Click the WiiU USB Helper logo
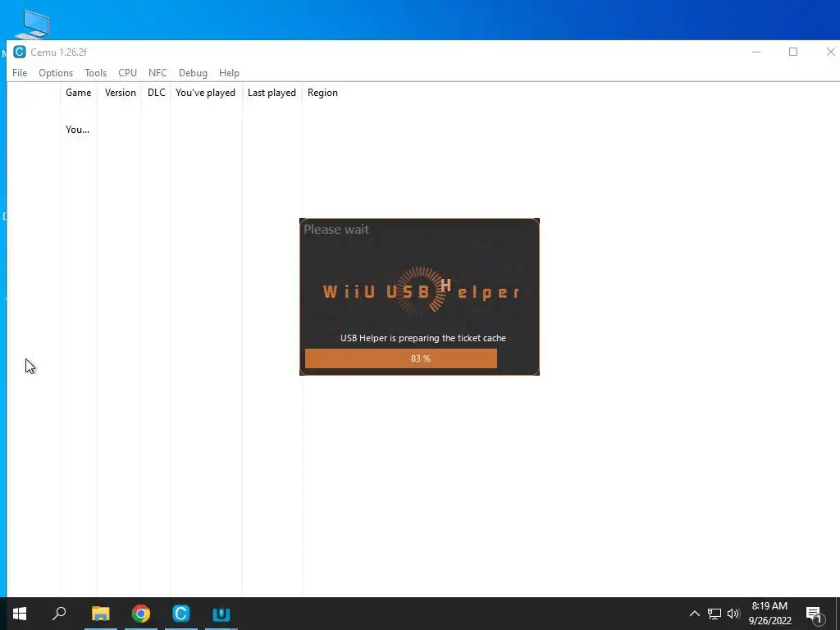 click(421, 292)
